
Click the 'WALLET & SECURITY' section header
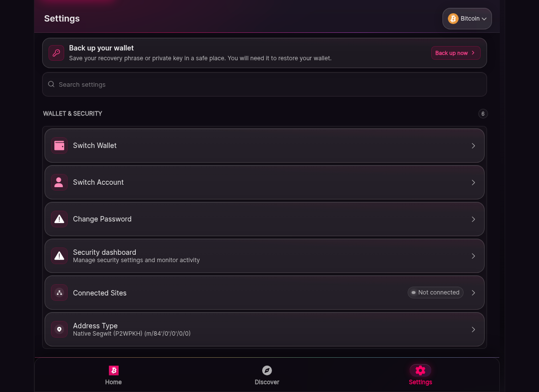pyautogui.click(x=73, y=114)
